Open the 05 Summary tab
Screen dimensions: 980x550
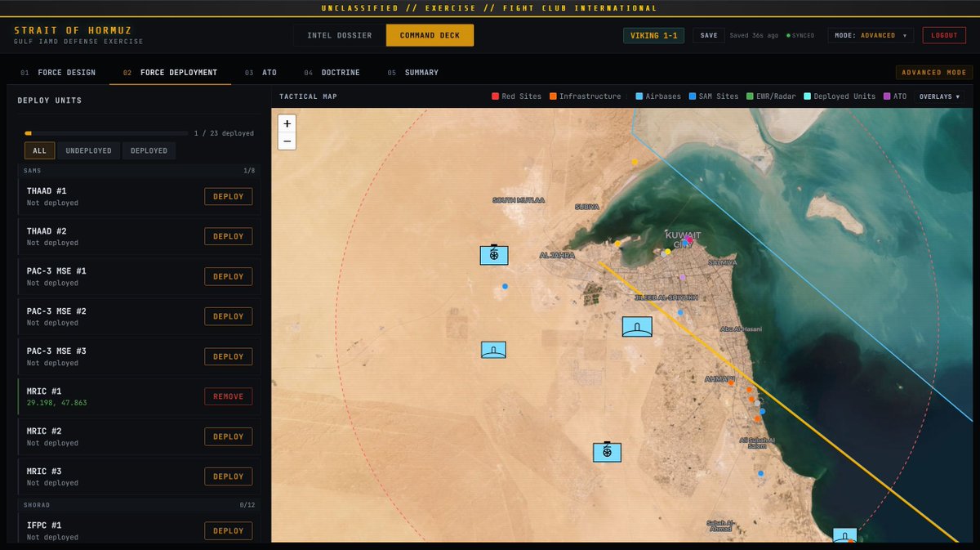pos(413,73)
